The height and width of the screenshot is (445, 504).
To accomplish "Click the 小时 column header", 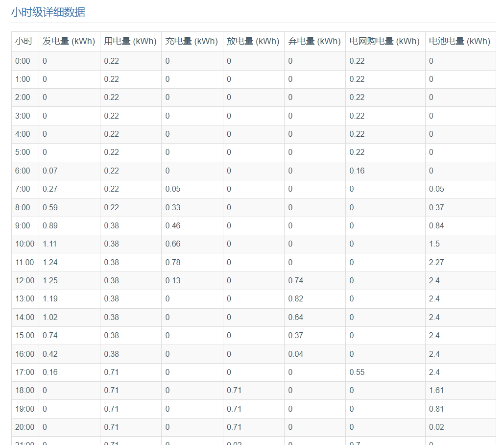I will pyautogui.click(x=24, y=41).
